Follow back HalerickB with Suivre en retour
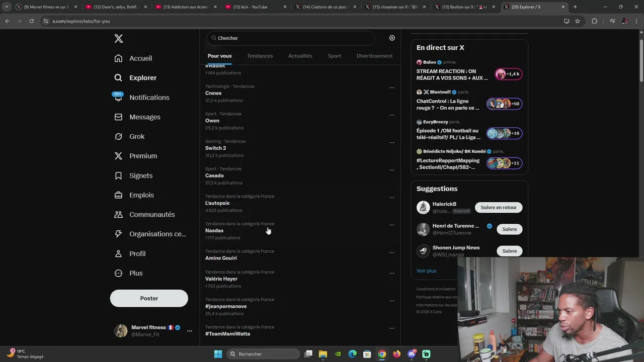Screen dimensions: 644x362 (499, 207)
